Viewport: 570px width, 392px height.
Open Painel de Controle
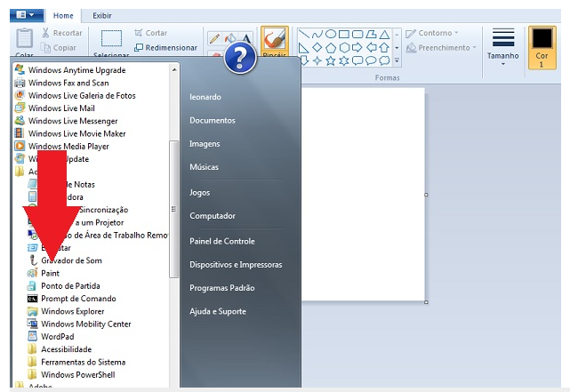pos(222,241)
